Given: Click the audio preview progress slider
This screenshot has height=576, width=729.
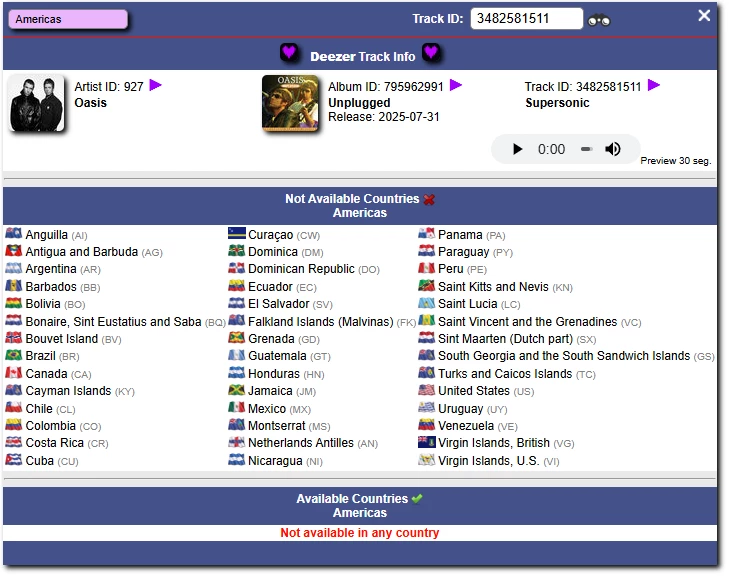Looking at the screenshot, I should point(586,149).
